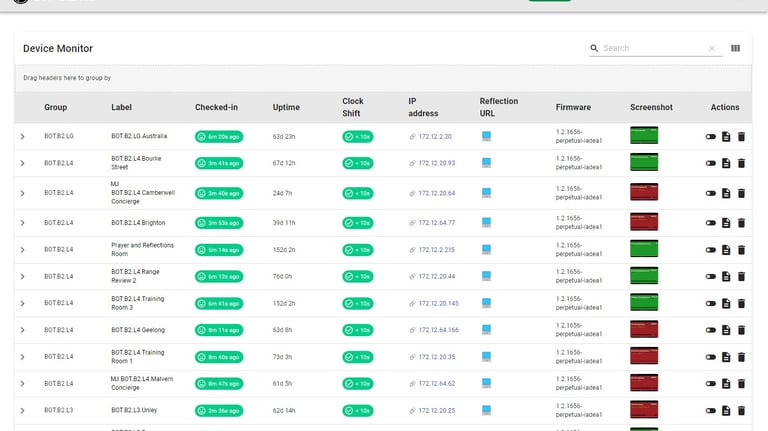This screenshot has width=768, height=431.
Task: Toggle the switch for BOT.B2.L0.Australia
Action: (711, 137)
